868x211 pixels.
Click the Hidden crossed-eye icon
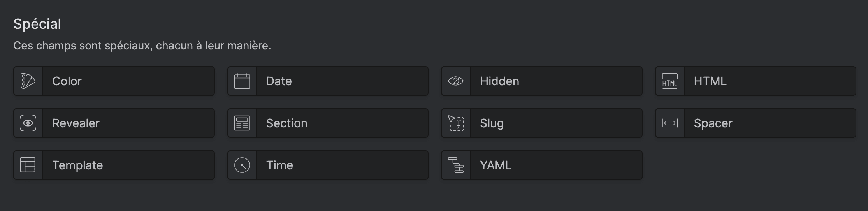coord(456,81)
